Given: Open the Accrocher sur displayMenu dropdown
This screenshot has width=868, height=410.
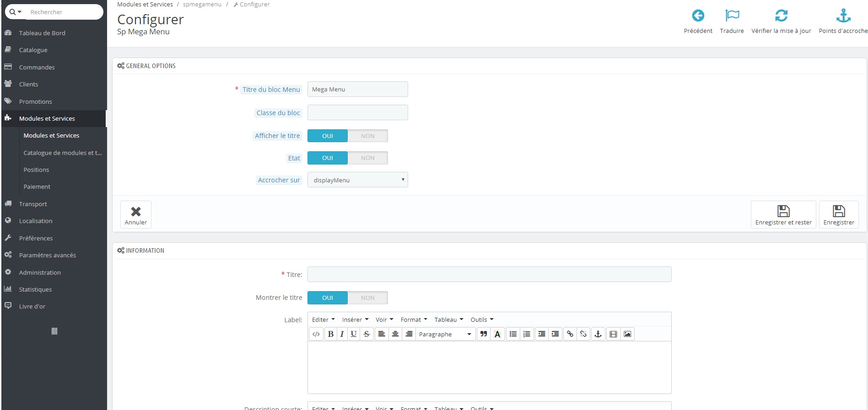Looking at the screenshot, I should (x=357, y=180).
